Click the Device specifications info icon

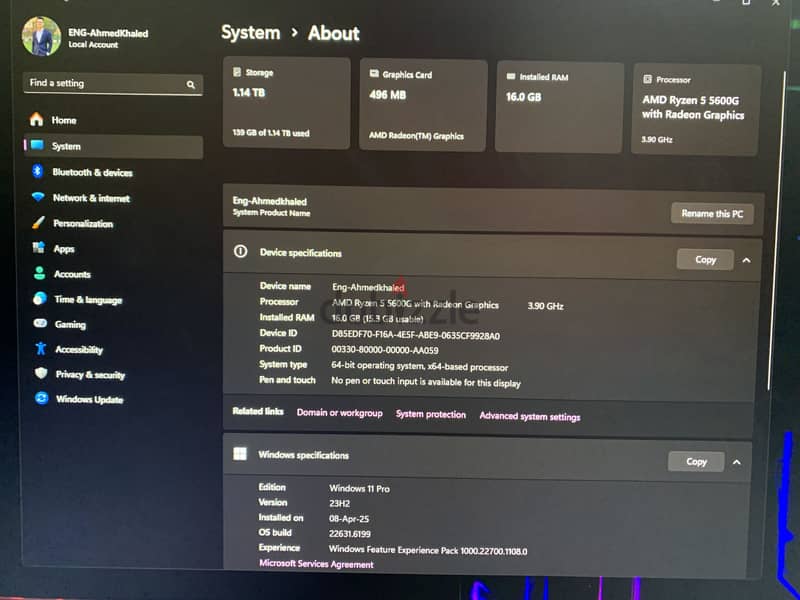tap(240, 251)
